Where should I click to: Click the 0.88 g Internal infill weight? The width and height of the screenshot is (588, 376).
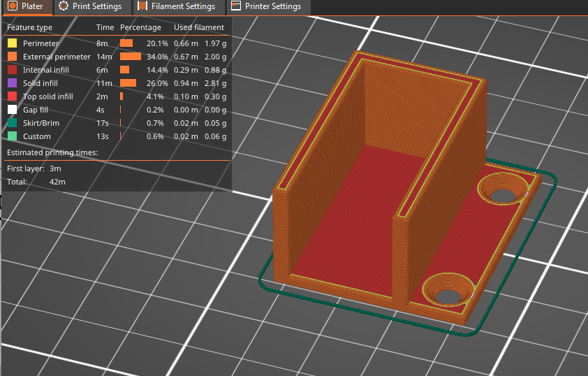tap(215, 70)
